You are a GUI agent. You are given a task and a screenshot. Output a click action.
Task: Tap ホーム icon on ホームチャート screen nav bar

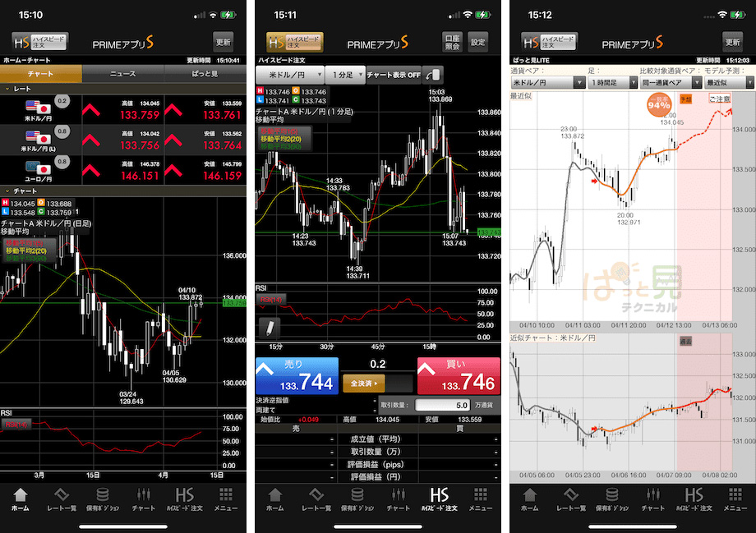pos(21,499)
